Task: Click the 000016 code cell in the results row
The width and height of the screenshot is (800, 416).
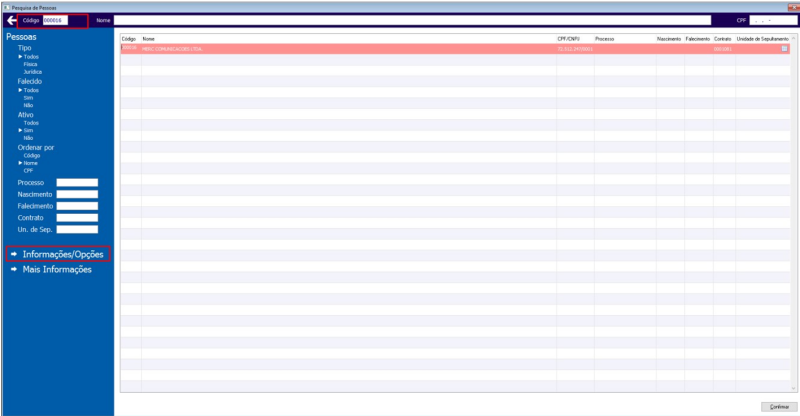Action: [131, 48]
